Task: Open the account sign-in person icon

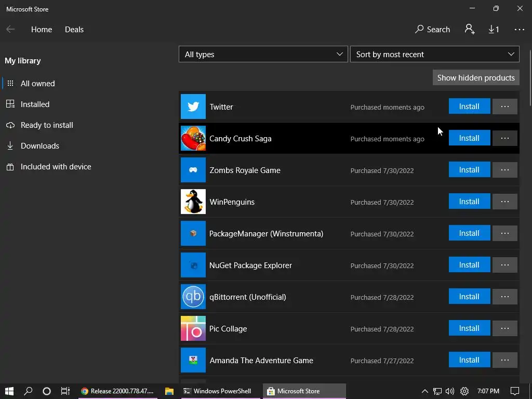Action: pos(470,29)
